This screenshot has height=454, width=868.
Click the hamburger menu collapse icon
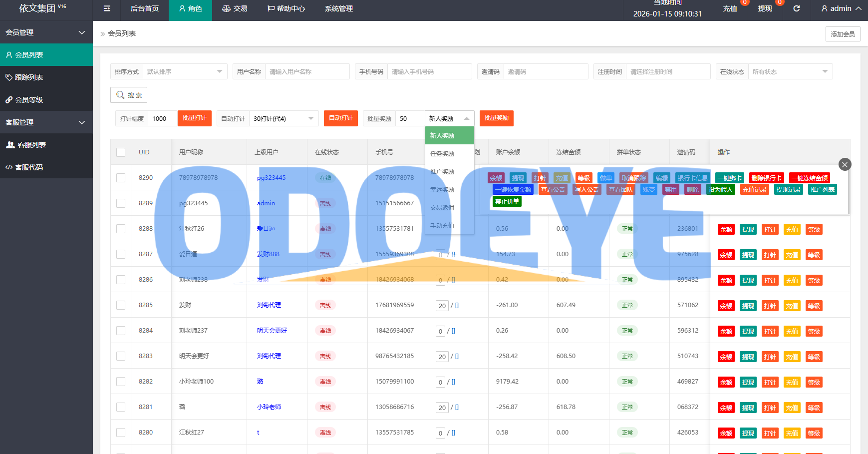[107, 8]
